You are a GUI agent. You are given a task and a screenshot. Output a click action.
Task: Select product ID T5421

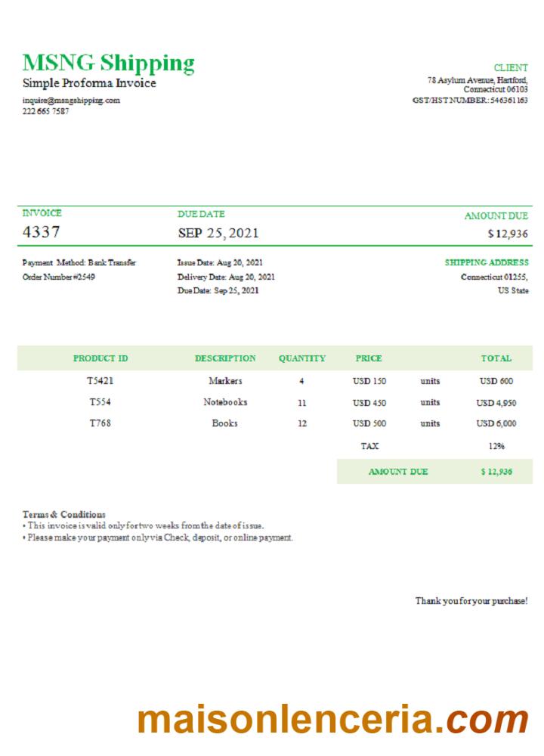pyautogui.click(x=100, y=381)
